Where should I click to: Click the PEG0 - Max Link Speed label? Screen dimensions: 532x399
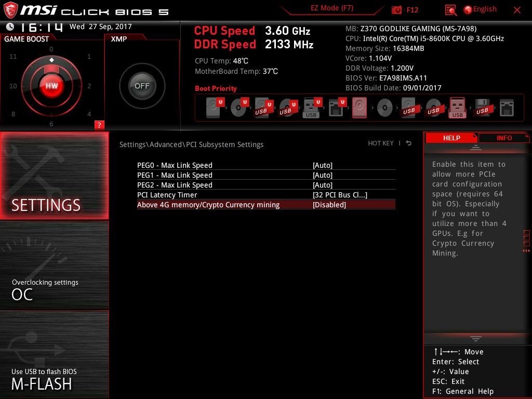pyautogui.click(x=175, y=165)
